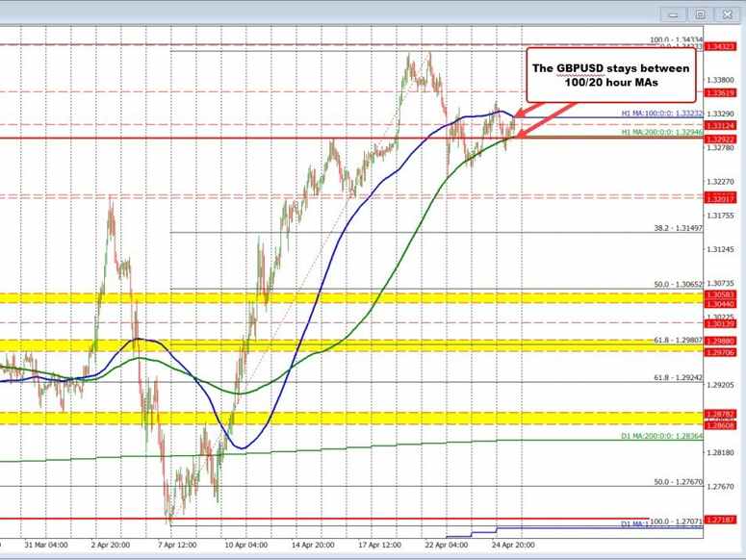Click the 1.30735 price axis value

(x=720, y=283)
